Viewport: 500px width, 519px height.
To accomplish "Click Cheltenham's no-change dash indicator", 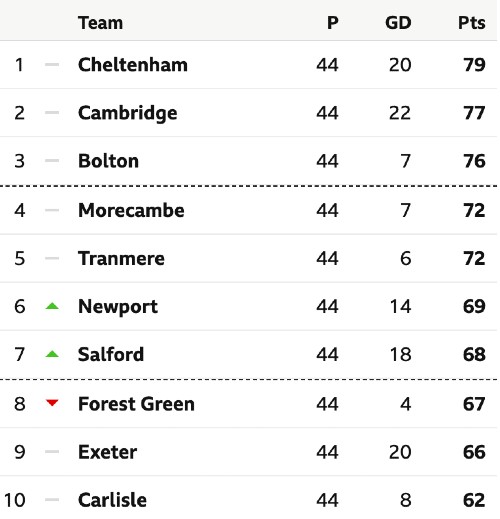I will [x=52, y=65].
